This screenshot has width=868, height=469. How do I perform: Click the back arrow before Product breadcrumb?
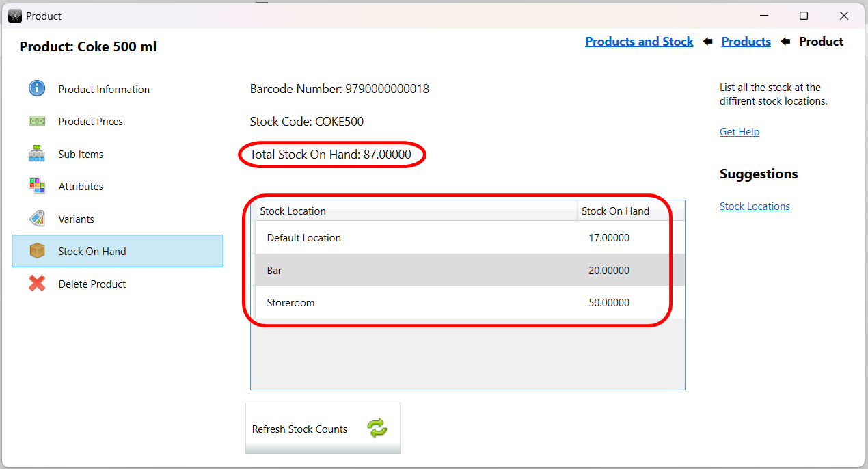785,42
